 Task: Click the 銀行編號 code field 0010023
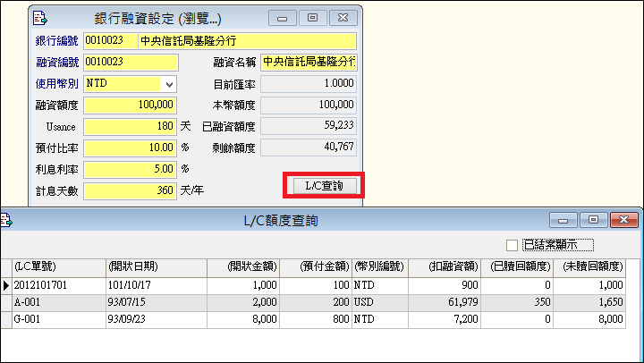pos(110,41)
